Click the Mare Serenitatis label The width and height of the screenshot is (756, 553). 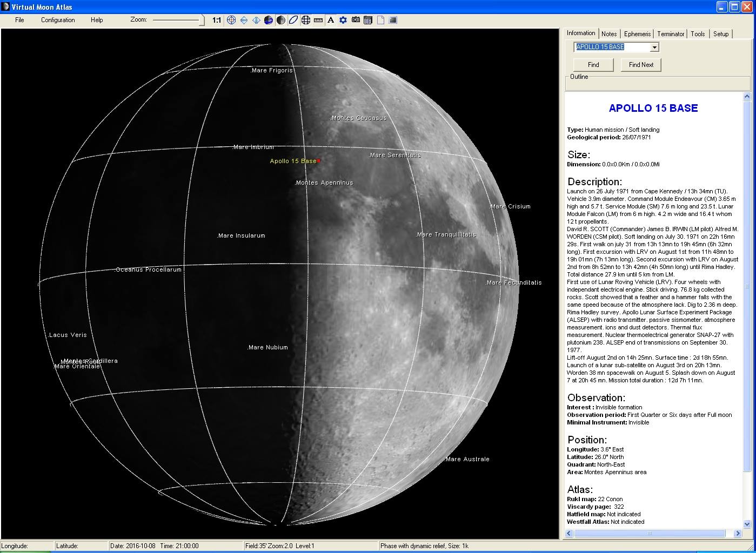[x=395, y=155]
